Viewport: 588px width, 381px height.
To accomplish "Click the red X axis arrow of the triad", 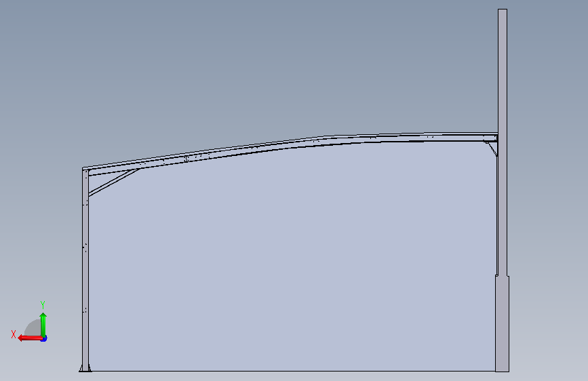I will (x=30, y=338).
